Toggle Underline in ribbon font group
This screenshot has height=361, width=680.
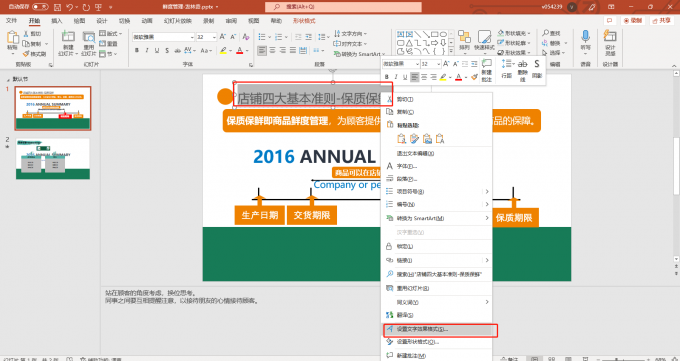(x=157, y=50)
